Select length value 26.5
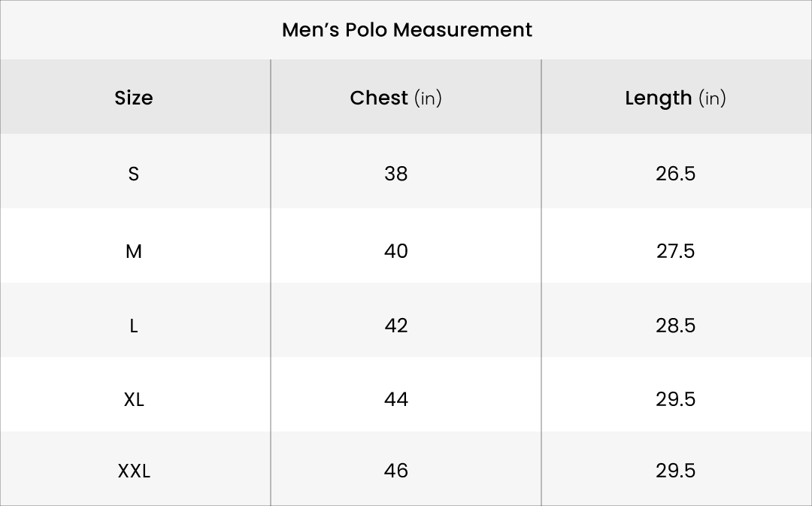 click(x=675, y=174)
